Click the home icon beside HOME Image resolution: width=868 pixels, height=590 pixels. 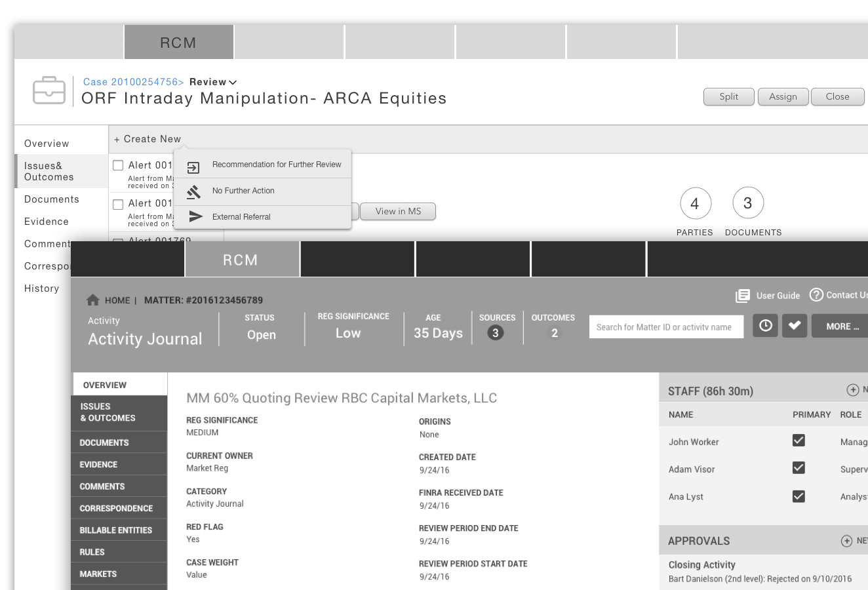[93, 300]
